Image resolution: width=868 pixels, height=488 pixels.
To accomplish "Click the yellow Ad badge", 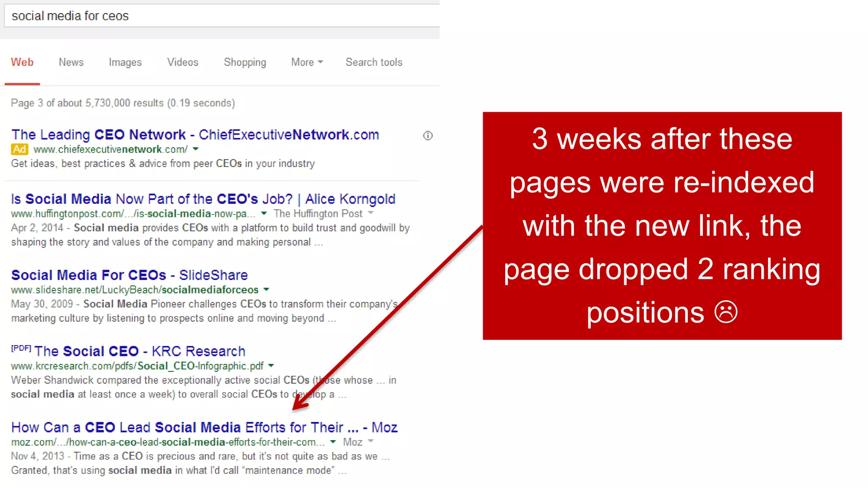I will click(x=19, y=150).
